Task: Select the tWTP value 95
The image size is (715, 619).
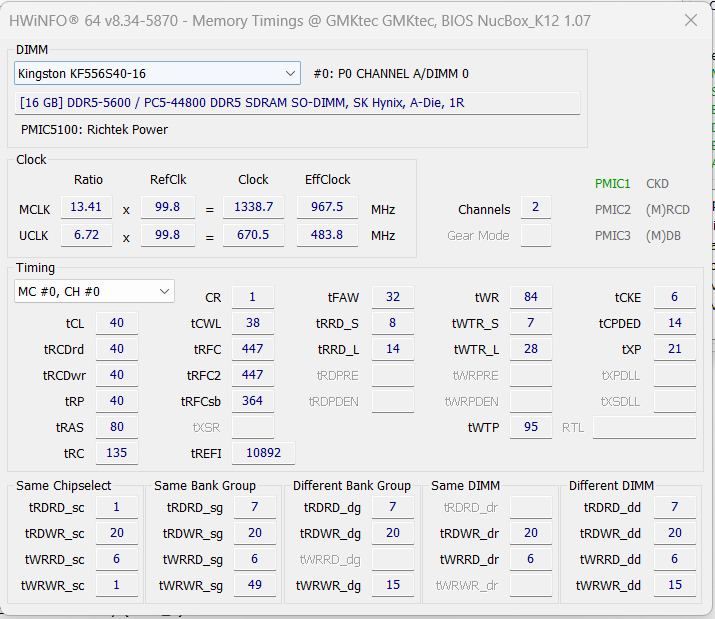Action: 531,427
